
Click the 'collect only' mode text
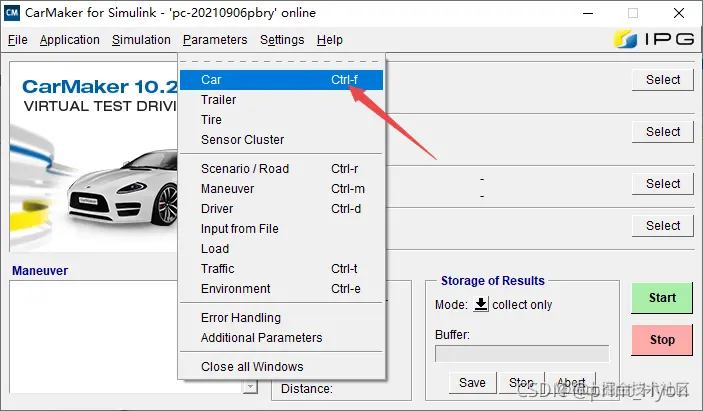tap(522, 305)
